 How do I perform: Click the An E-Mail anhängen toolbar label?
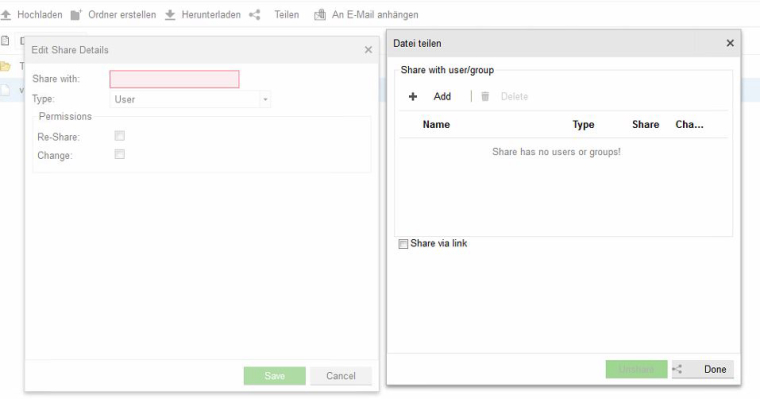pyautogui.click(x=375, y=15)
